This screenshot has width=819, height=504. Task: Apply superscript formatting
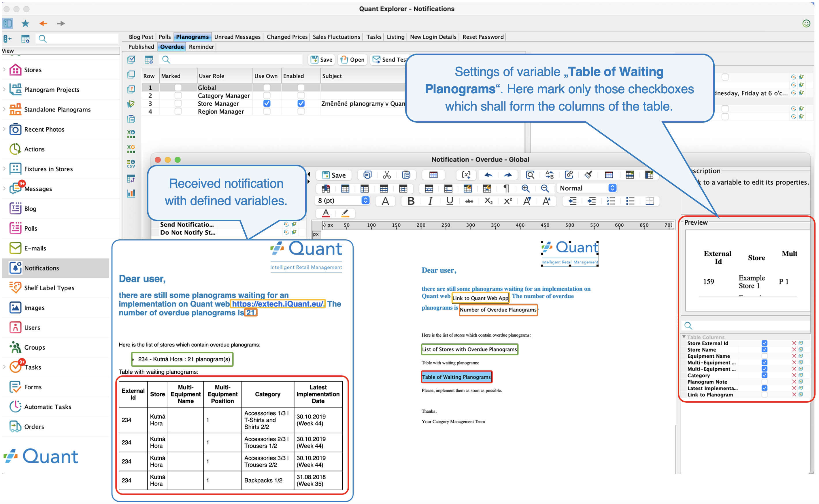[508, 201]
